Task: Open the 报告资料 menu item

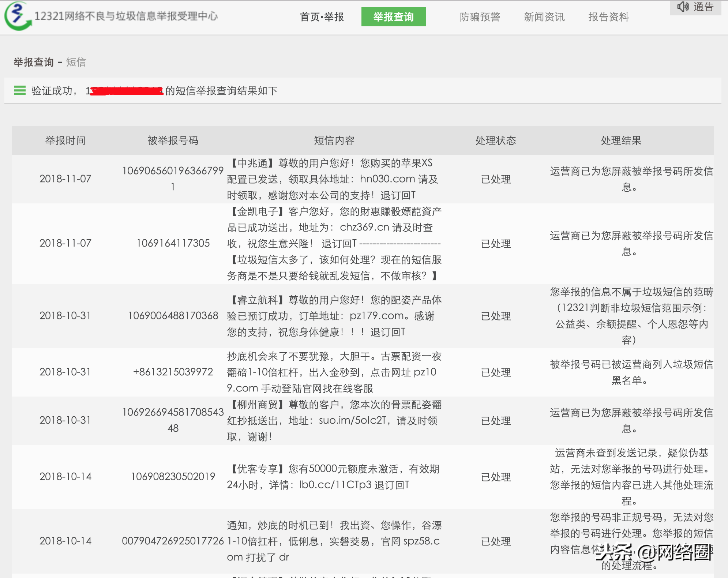Action: click(608, 17)
